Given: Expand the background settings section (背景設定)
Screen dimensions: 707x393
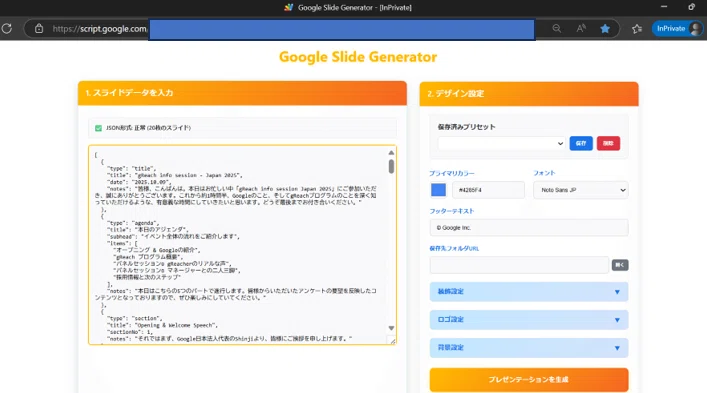Looking at the screenshot, I should 528,348.
